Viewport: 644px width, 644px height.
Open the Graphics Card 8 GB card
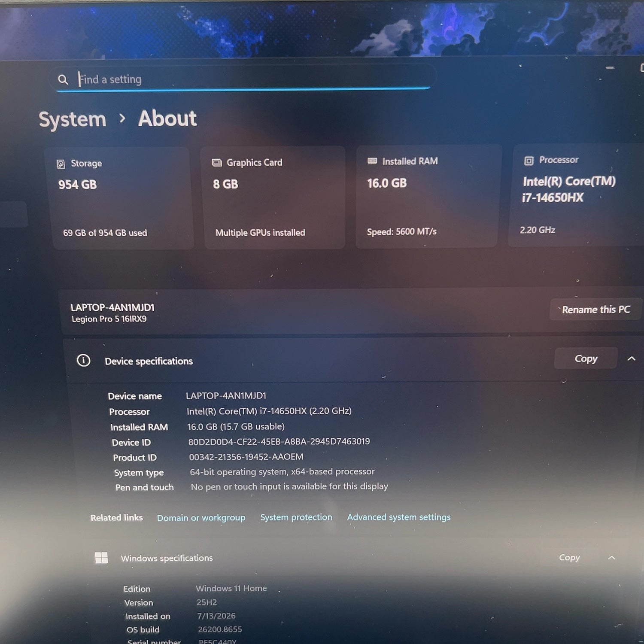tap(274, 197)
